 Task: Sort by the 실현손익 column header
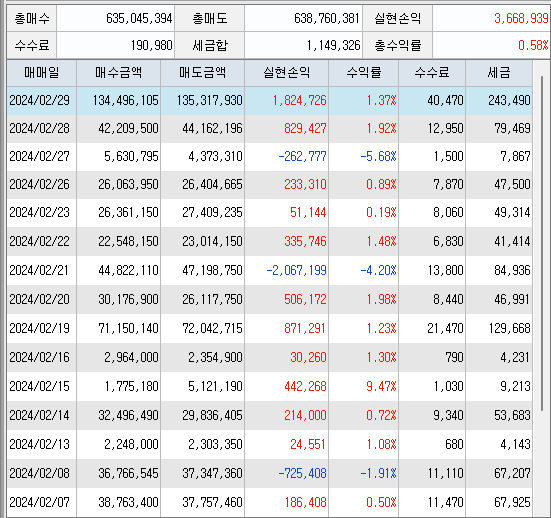coord(286,73)
